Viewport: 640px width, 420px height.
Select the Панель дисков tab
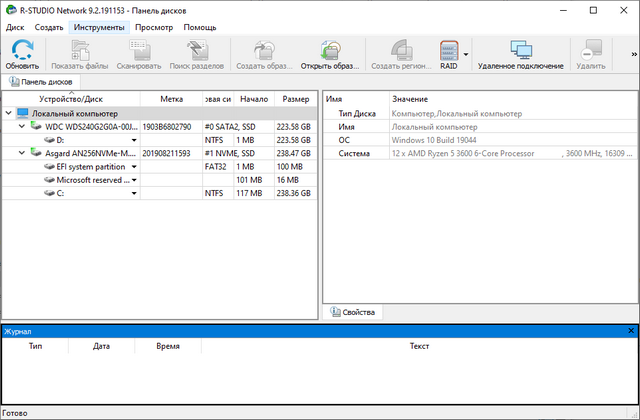pyautogui.click(x=41, y=81)
